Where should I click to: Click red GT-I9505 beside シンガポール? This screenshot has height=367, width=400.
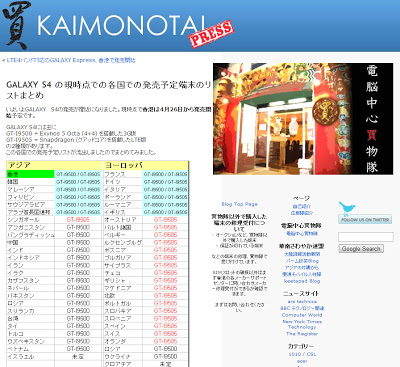pos(78,220)
